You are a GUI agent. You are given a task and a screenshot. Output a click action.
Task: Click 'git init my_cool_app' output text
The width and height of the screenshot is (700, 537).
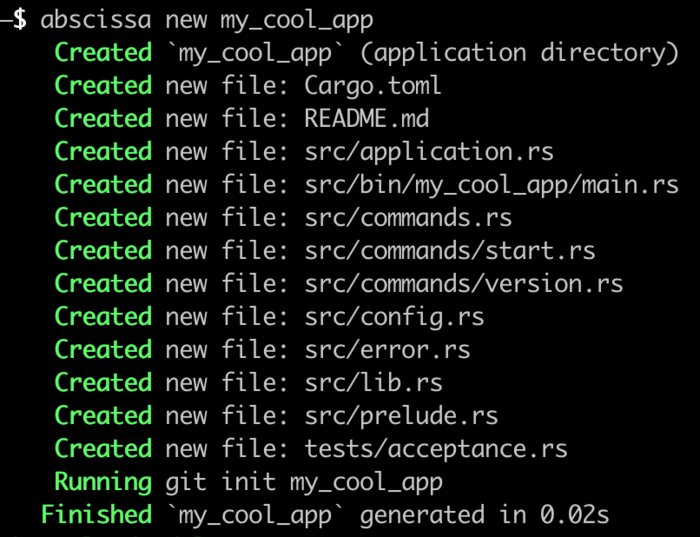[304, 482]
